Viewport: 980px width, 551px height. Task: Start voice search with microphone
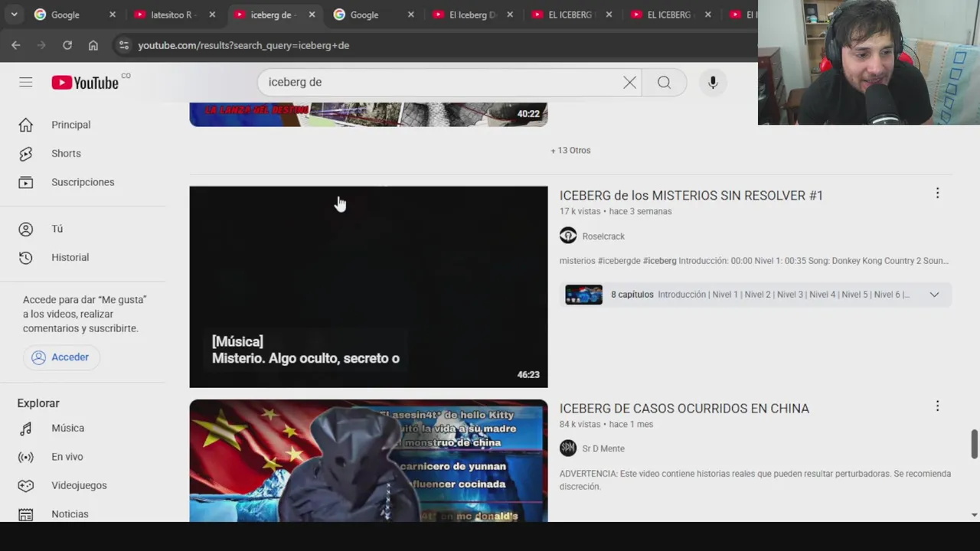click(713, 83)
